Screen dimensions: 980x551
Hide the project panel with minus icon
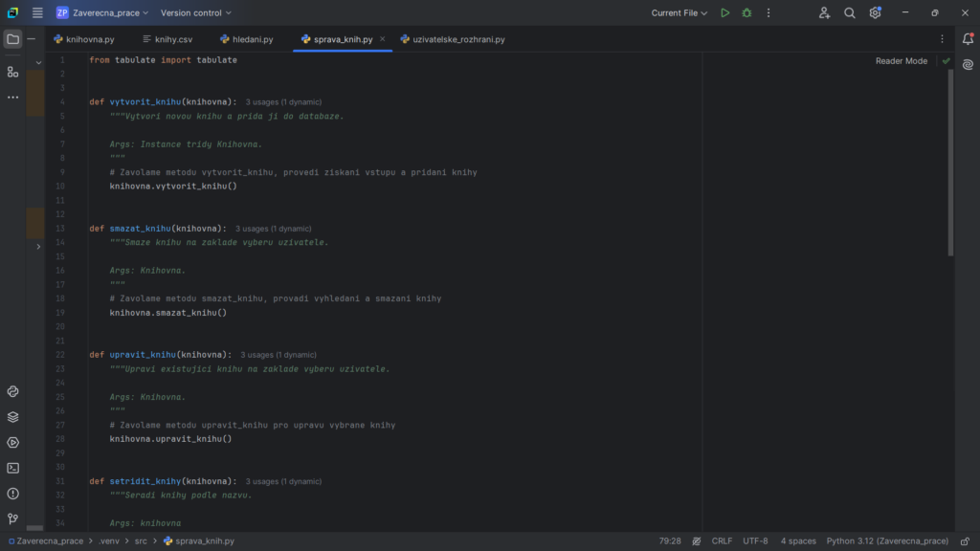(32, 39)
